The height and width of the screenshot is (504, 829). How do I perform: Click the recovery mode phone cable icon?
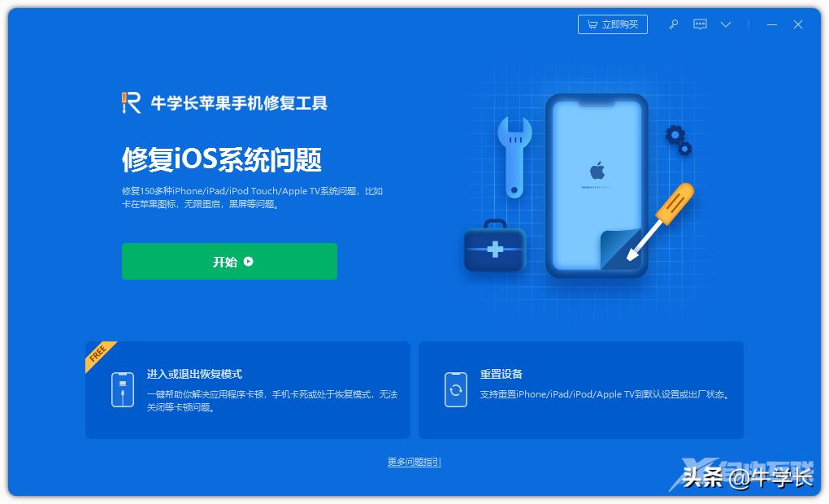click(123, 389)
